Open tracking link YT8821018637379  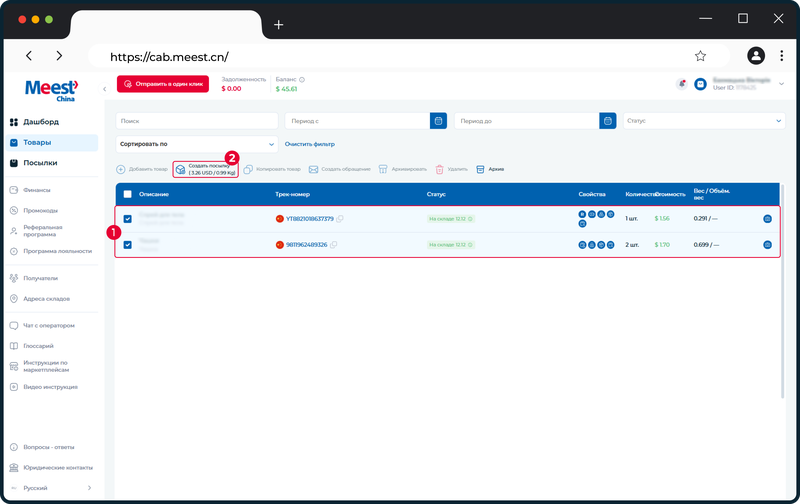(x=310, y=219)
